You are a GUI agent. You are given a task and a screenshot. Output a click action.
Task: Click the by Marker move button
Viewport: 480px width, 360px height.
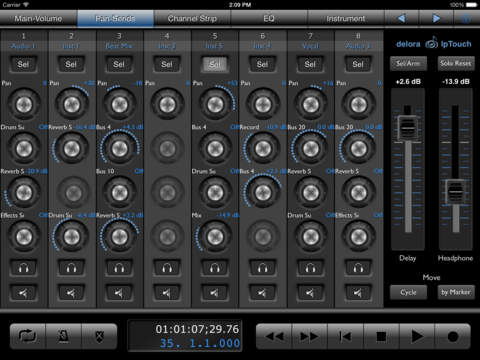pyautogui.click(x=456, y=292)
